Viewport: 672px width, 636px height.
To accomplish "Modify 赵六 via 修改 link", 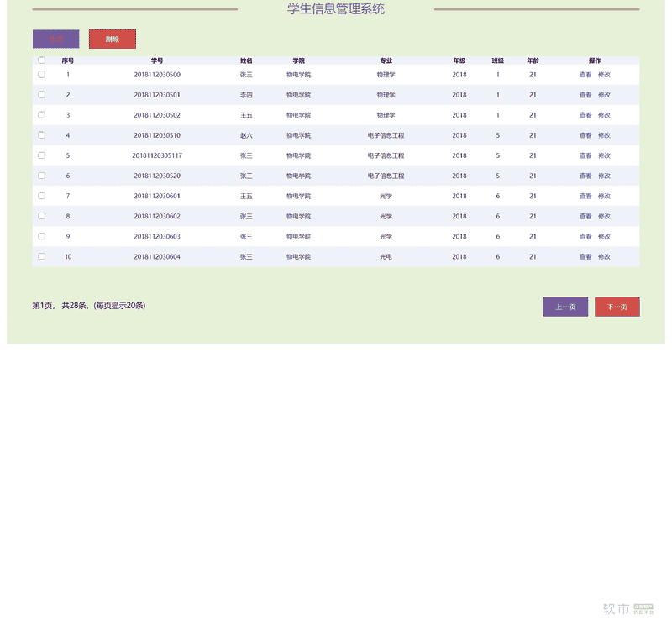I will point(604,135).
